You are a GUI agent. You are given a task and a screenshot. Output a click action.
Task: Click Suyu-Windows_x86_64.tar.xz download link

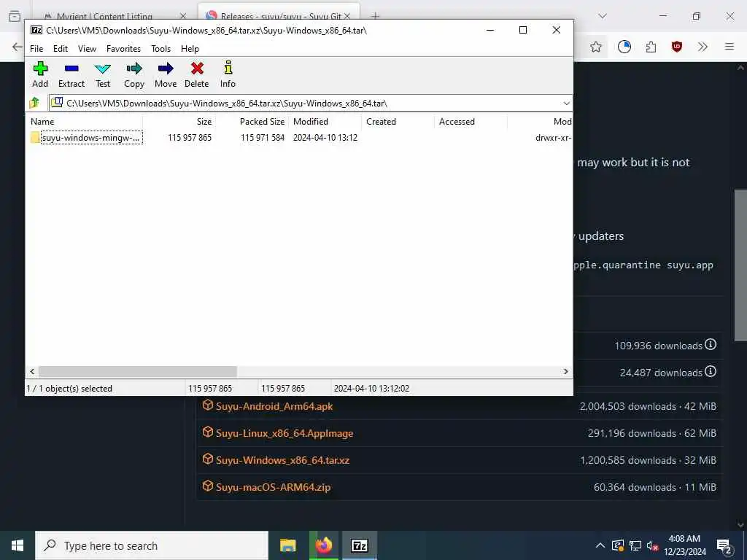(282, 460)
